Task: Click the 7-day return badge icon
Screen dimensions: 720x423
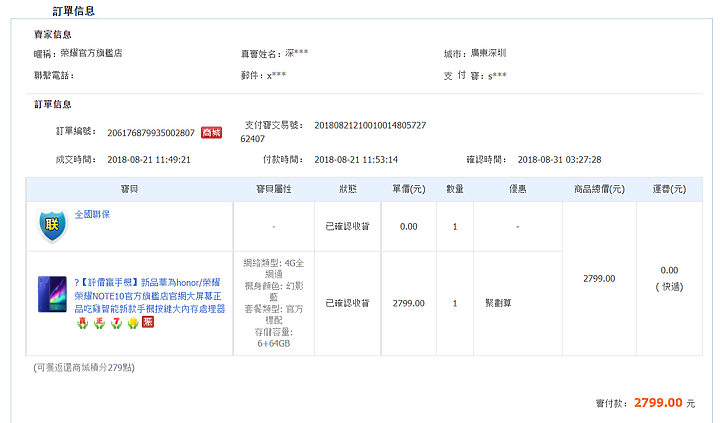Action: point(116,323)
